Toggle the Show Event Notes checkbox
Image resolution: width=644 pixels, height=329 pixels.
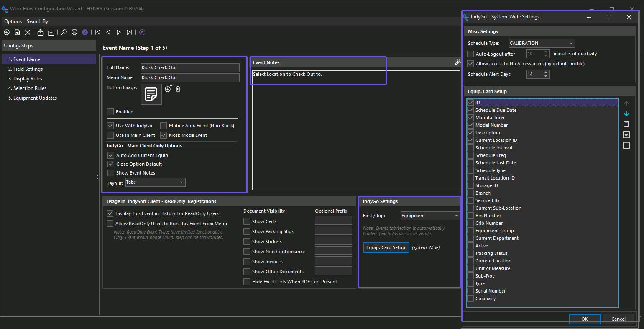(111, 173)
